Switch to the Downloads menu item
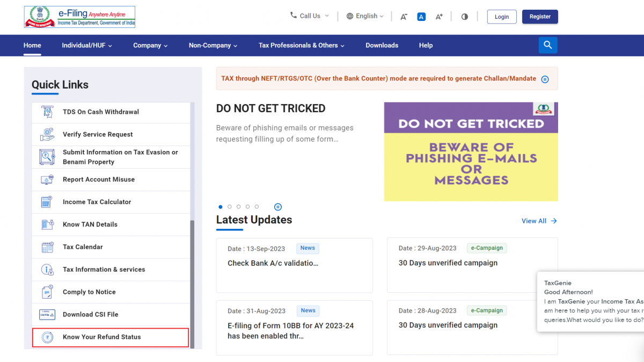Viewport: 644px width, 362px height. [x=382, y=45]
